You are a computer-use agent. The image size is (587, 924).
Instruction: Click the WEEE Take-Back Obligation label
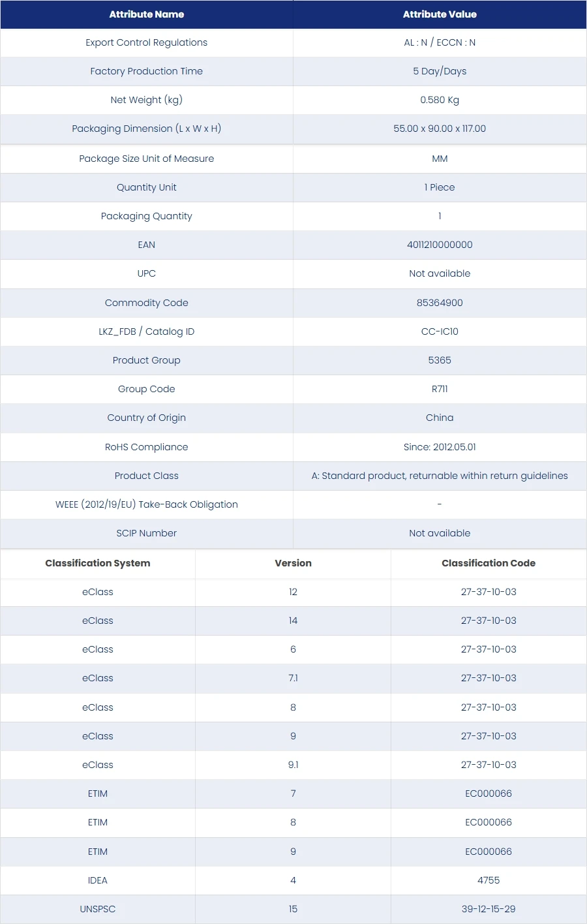(x=147, y=504)
